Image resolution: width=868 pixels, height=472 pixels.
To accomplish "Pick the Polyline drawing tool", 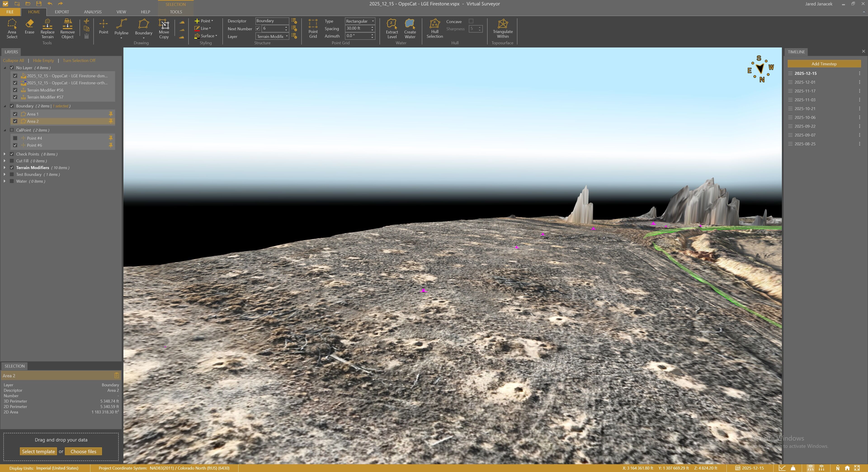I will click(121, 29).
